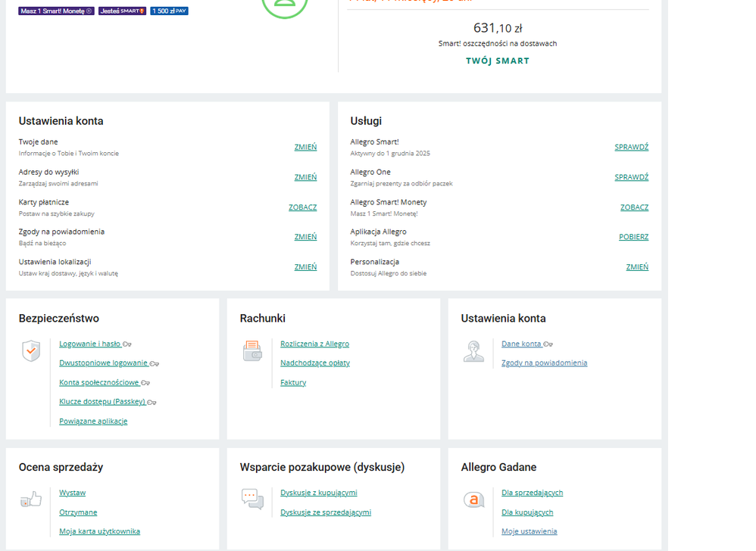Click the green profile avatar circle icon
Viewport: 756px width, 551px height.
(x=285, y=6)
